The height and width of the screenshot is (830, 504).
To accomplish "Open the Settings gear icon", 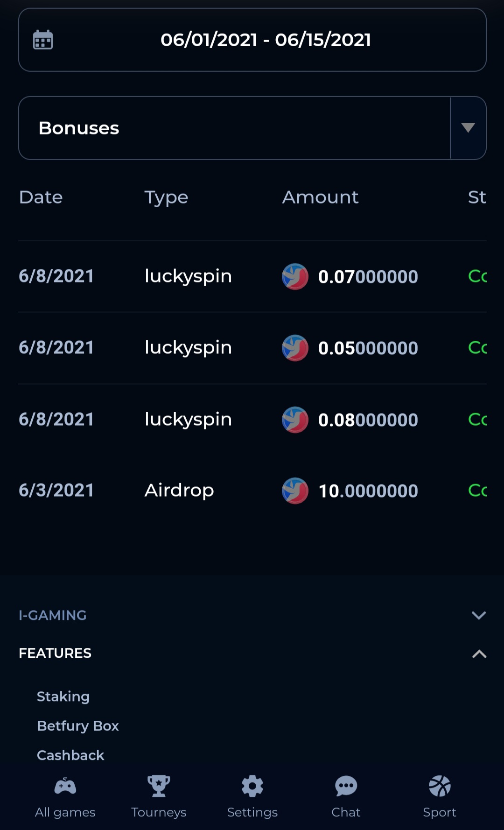I will (252, 786).
